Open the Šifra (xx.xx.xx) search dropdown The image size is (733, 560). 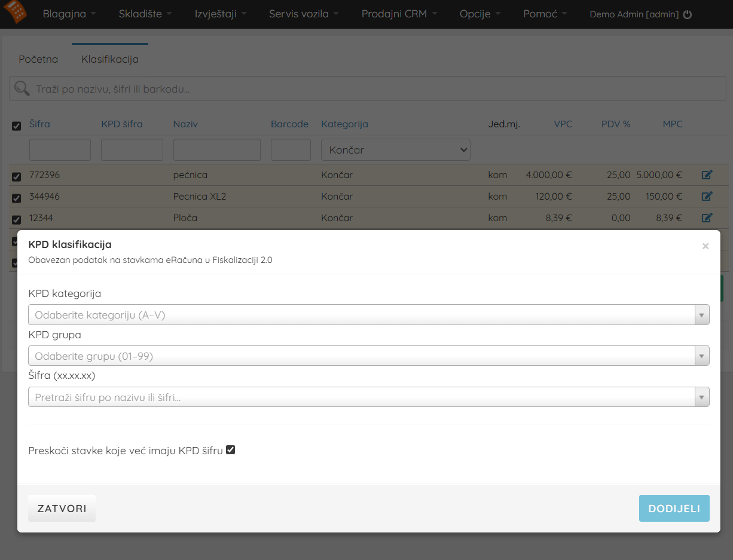(369, 397)
